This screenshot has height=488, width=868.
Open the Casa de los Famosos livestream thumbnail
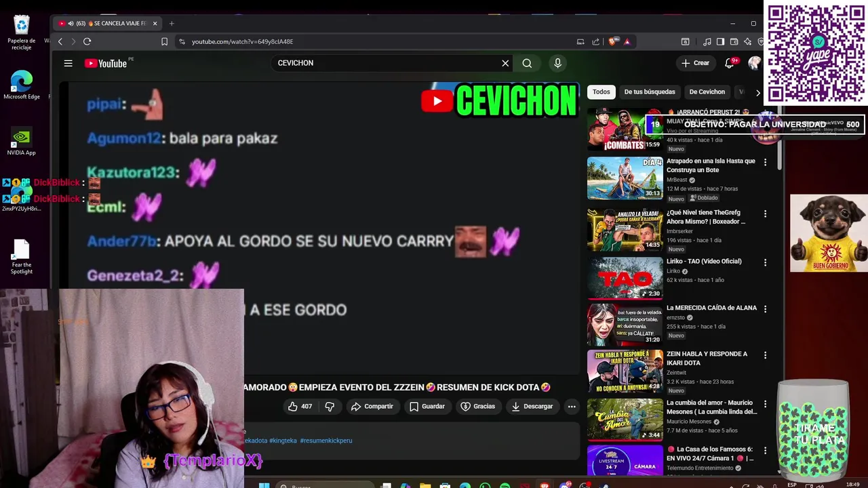click(625, 460)
